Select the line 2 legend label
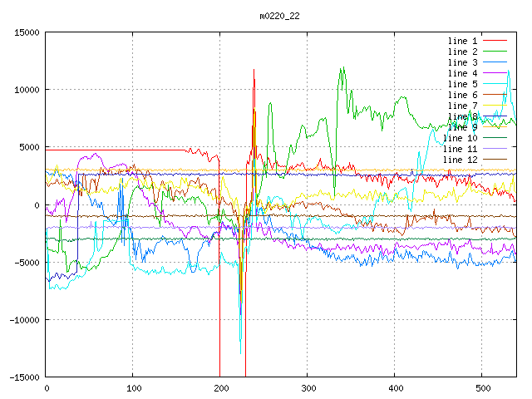The width and height of the screenshot is (532, 399). 462,52
